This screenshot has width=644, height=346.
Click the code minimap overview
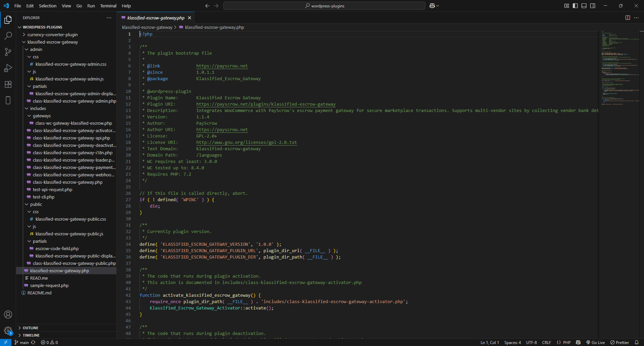click(x=620, y=67)
